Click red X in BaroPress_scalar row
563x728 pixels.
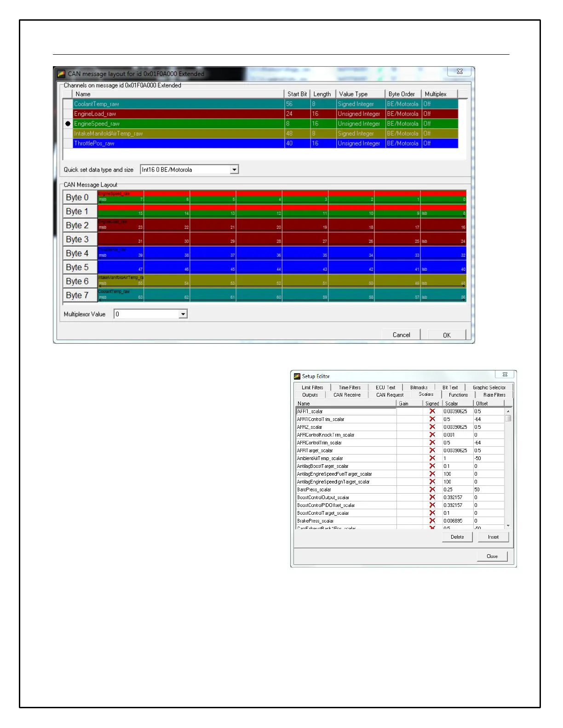point(432,489)
